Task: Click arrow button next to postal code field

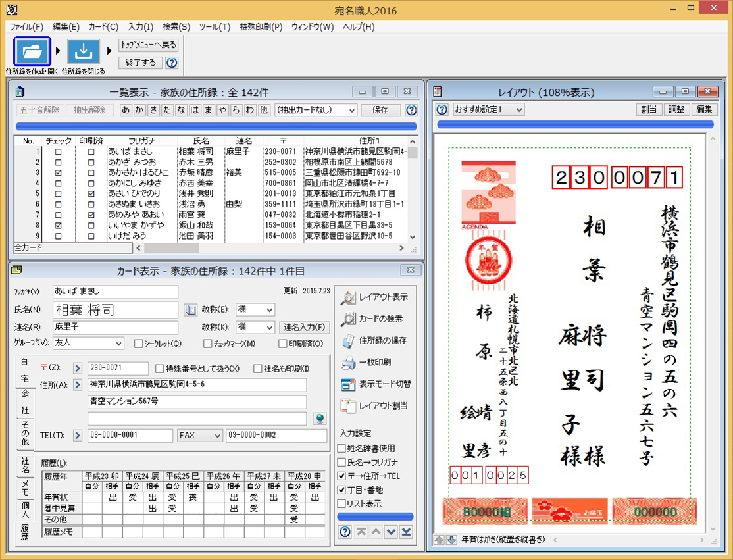Action: (x=78, y=369)
